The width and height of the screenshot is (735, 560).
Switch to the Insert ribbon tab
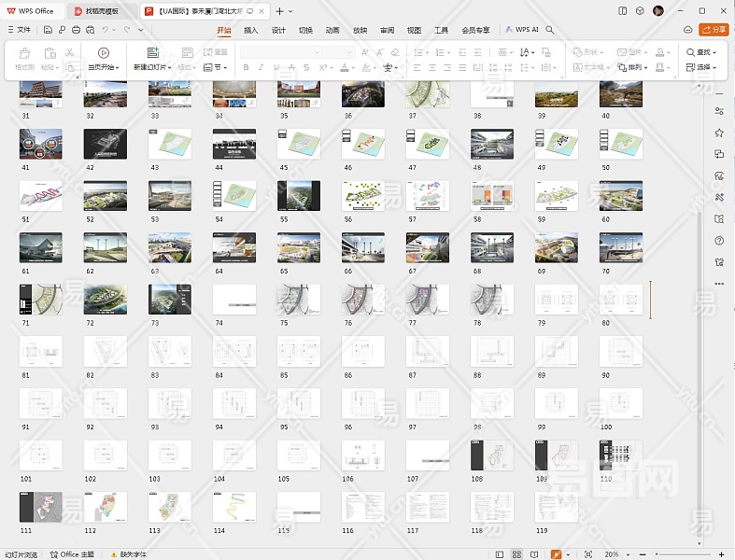(250, 30)
